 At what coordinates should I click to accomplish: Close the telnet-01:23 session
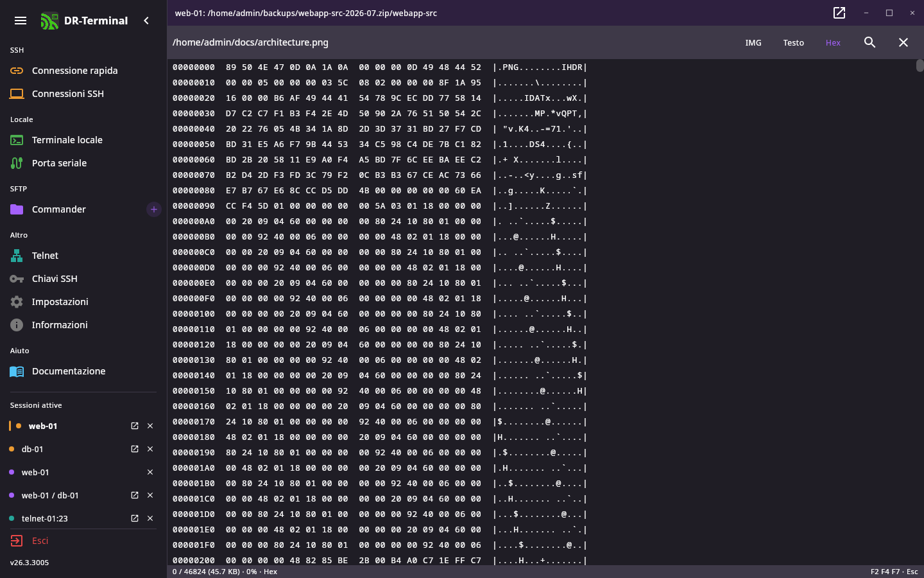150,518
